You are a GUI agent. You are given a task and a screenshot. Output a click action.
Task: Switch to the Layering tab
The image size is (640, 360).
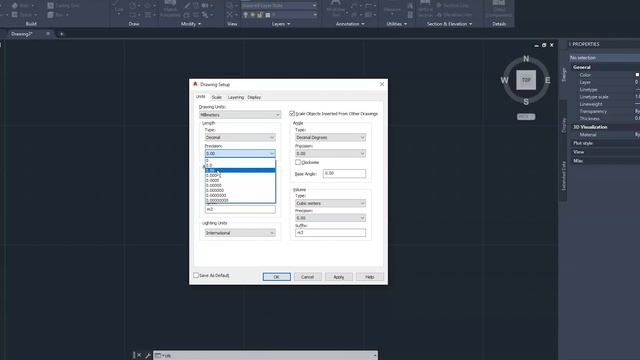tap(236, 97)
